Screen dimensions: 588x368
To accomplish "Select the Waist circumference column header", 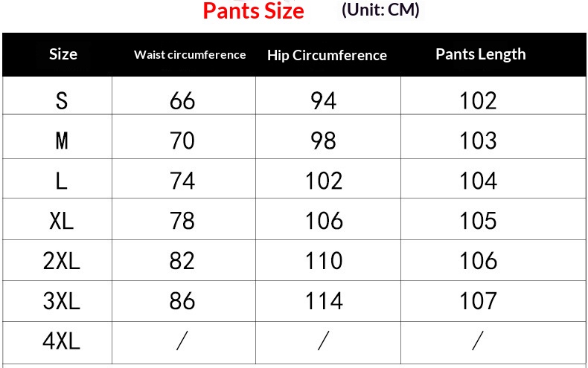I will point(190,54).
